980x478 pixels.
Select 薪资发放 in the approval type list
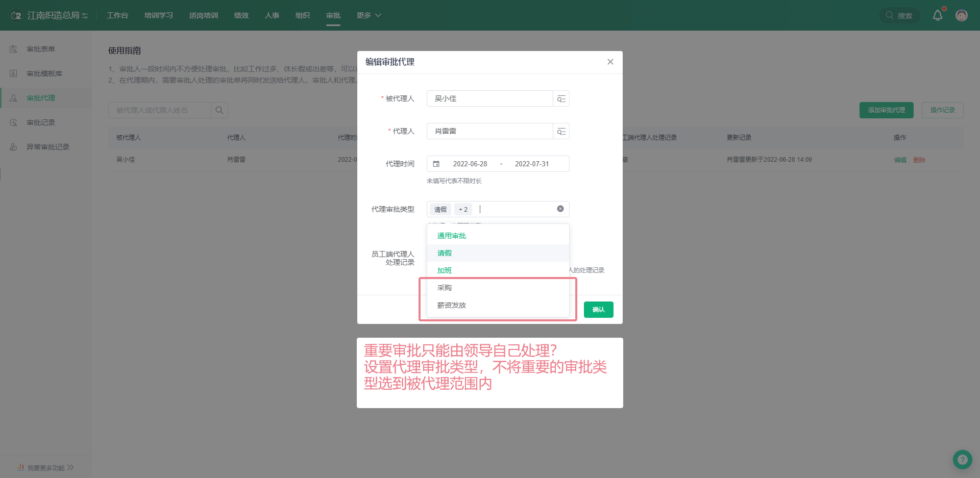coord(452,305)
